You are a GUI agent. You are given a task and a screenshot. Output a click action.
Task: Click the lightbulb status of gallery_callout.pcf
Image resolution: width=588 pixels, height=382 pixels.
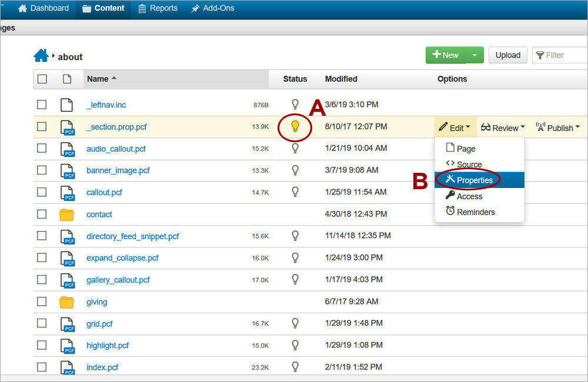tap(295, 279)
